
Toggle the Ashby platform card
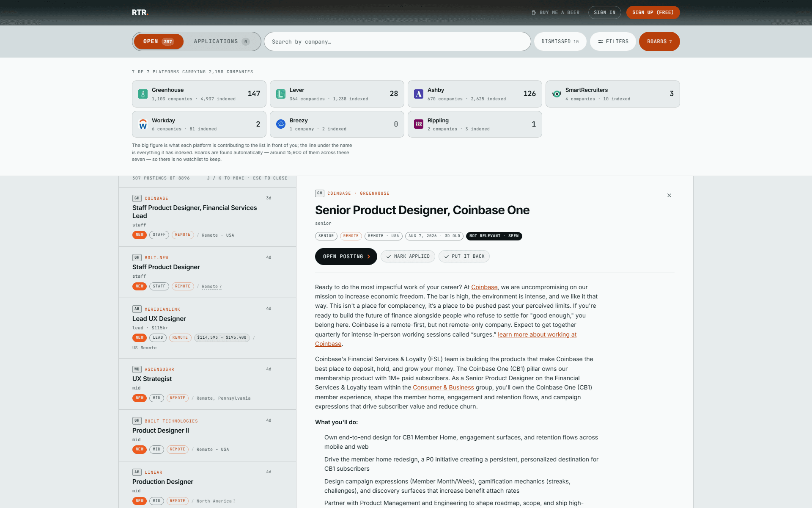(x=475, y=94)
